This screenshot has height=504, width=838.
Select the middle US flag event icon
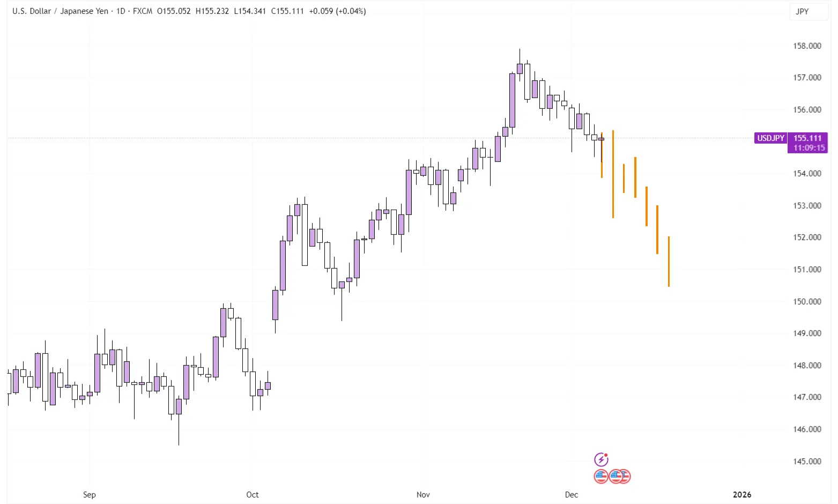(x=615, y=476)
